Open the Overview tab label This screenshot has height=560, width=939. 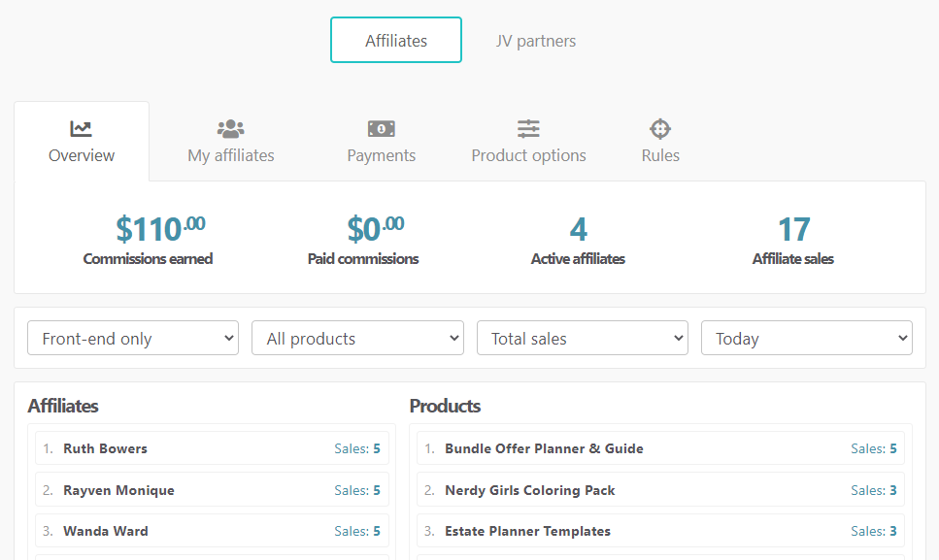tap(82, 155)
